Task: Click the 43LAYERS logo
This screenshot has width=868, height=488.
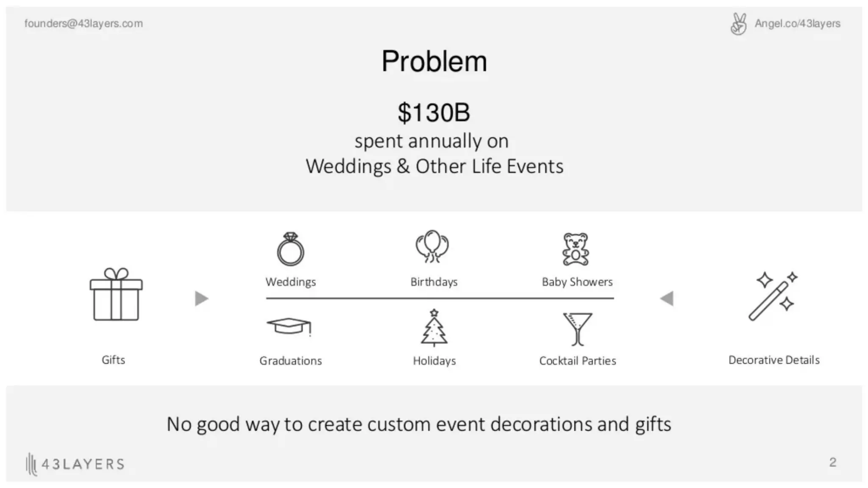Action: [x=75, y=464]
